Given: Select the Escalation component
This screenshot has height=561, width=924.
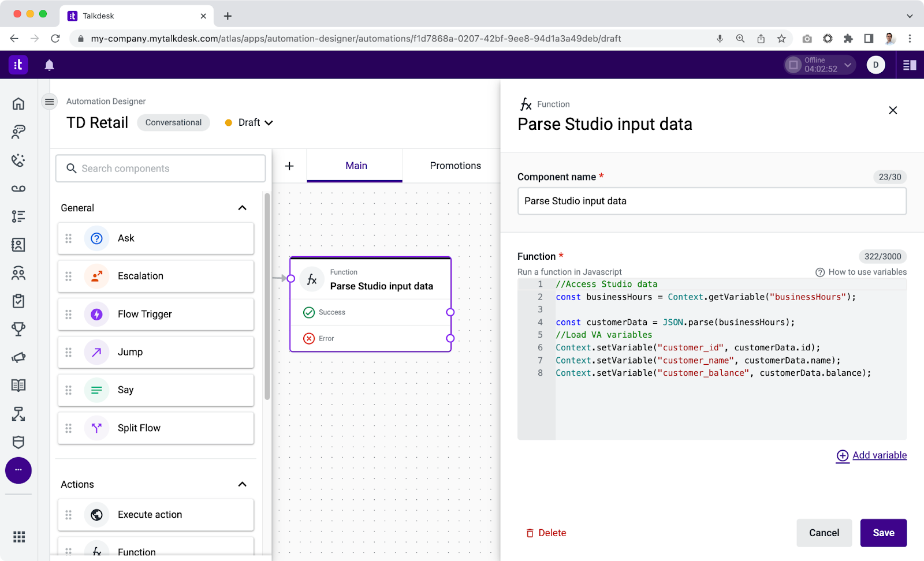Looking at the screenshot, I should (x=156, y=276).
